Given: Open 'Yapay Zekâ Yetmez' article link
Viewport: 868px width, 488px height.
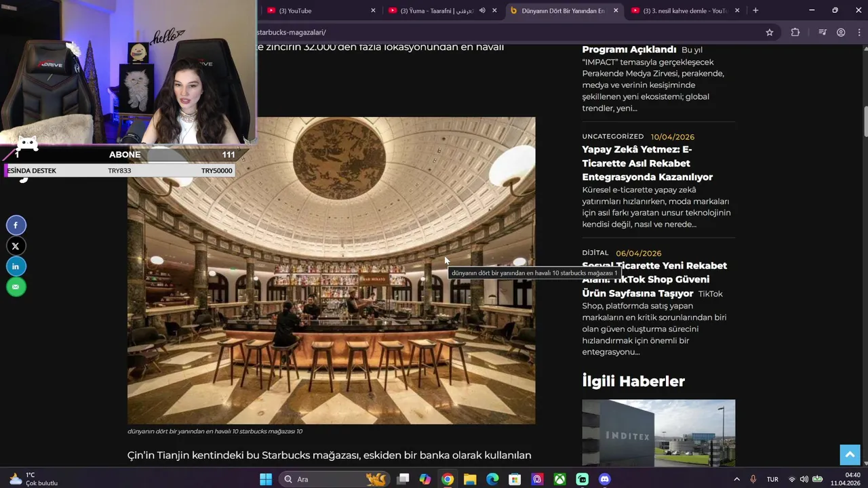Looking at the screenshot, I should [x=648, y=163].
